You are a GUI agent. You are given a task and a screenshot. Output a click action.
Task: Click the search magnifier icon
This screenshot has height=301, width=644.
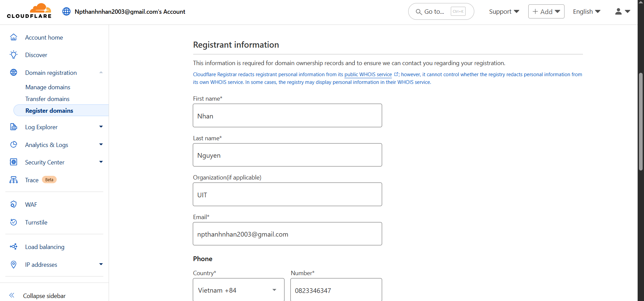point(419,12)
